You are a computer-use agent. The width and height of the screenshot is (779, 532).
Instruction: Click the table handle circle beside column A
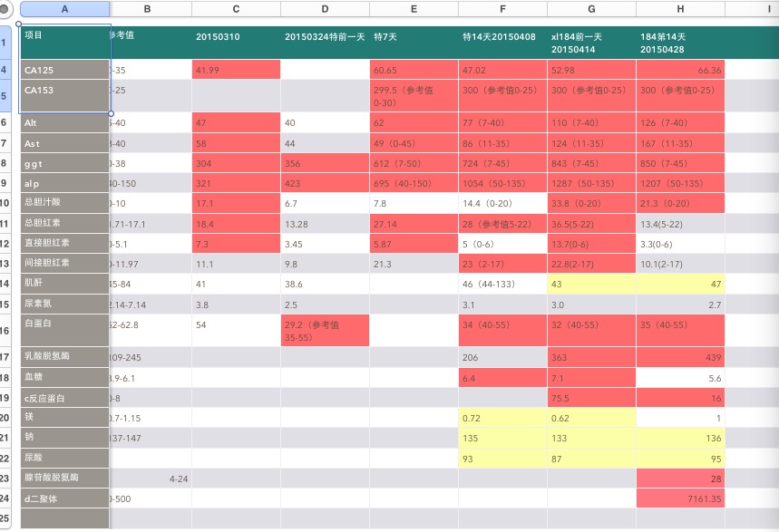[5, 8]
